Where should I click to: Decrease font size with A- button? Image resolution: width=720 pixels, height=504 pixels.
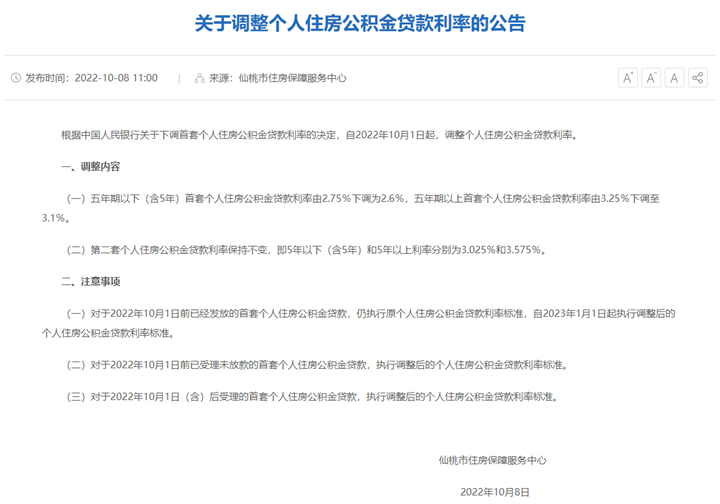click(651, 78)
